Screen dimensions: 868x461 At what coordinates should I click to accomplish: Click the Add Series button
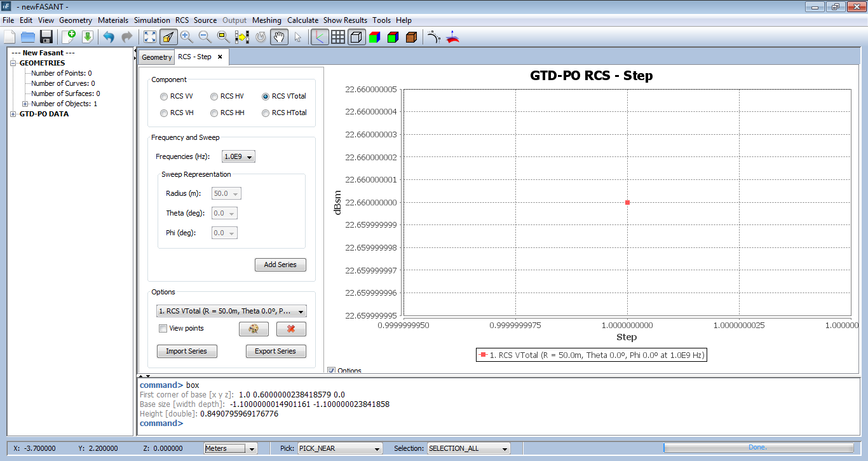tap(280, 265)
